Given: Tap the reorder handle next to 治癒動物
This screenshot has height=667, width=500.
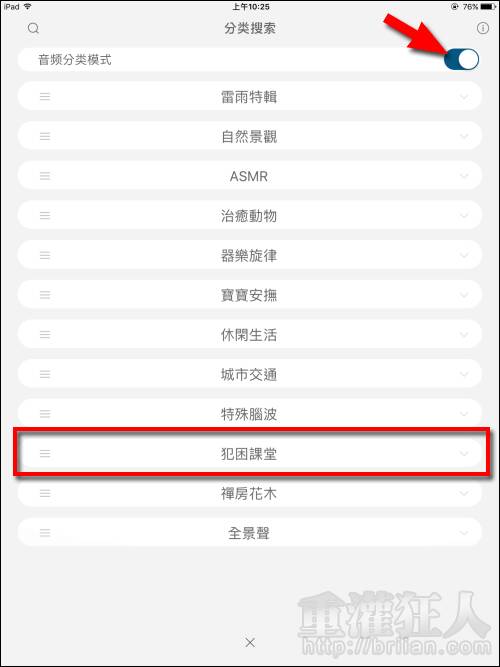Looking at the screenshot, I should point(45,215).
